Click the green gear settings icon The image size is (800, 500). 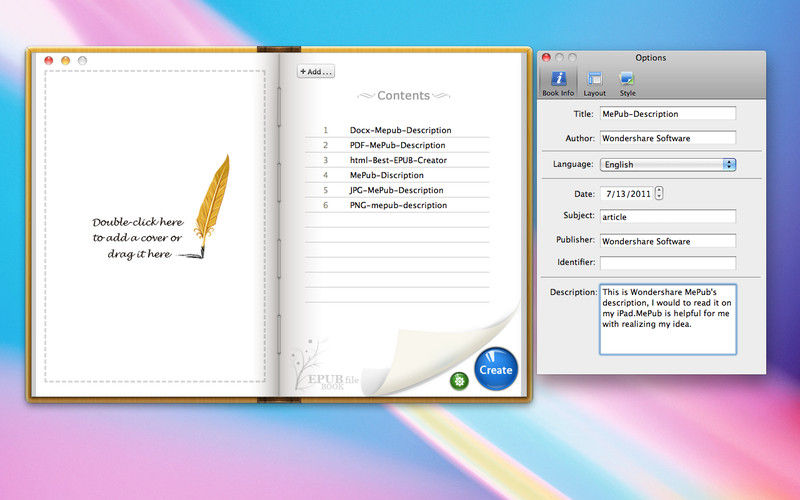click(x=459, y=380)
